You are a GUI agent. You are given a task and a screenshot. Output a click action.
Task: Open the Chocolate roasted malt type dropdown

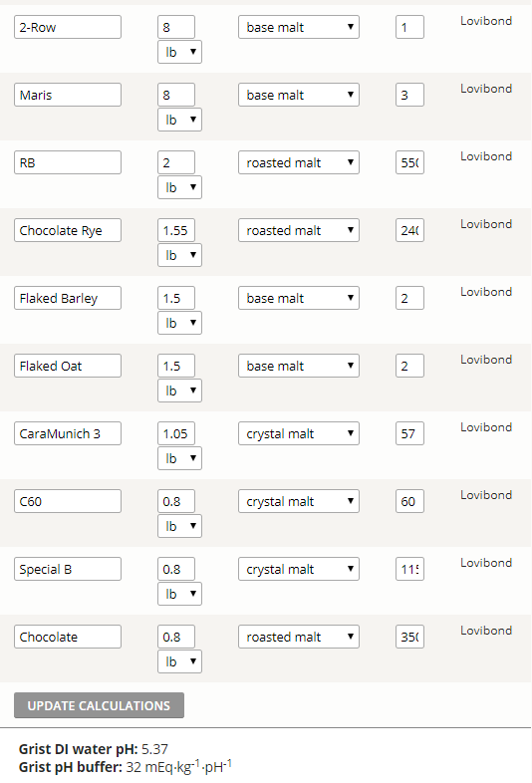coord(299,637)
